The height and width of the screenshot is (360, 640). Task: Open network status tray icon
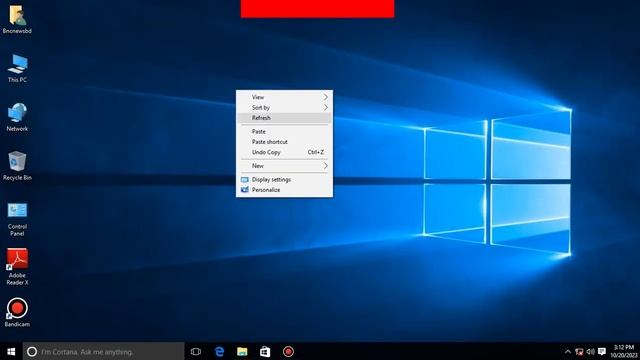[579, 351]
